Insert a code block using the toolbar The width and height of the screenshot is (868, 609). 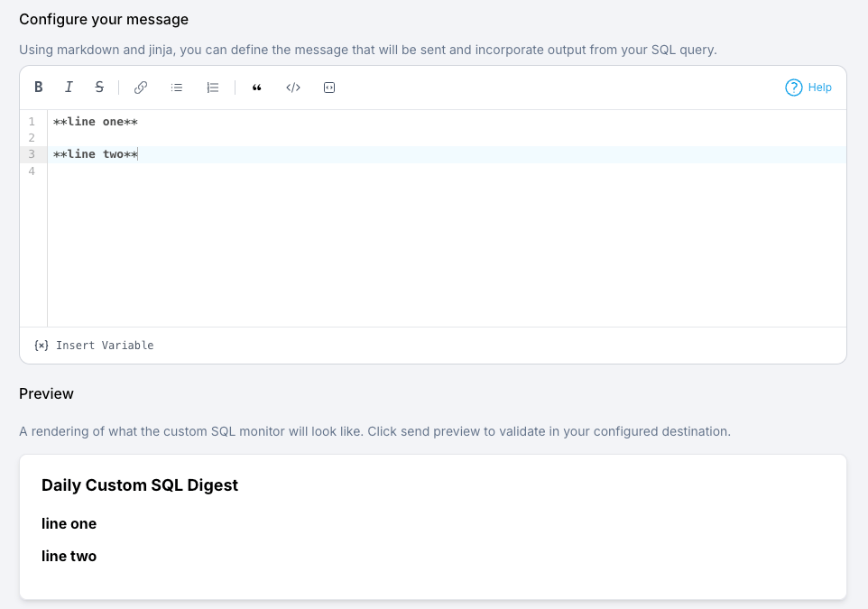tap(328, 88)
